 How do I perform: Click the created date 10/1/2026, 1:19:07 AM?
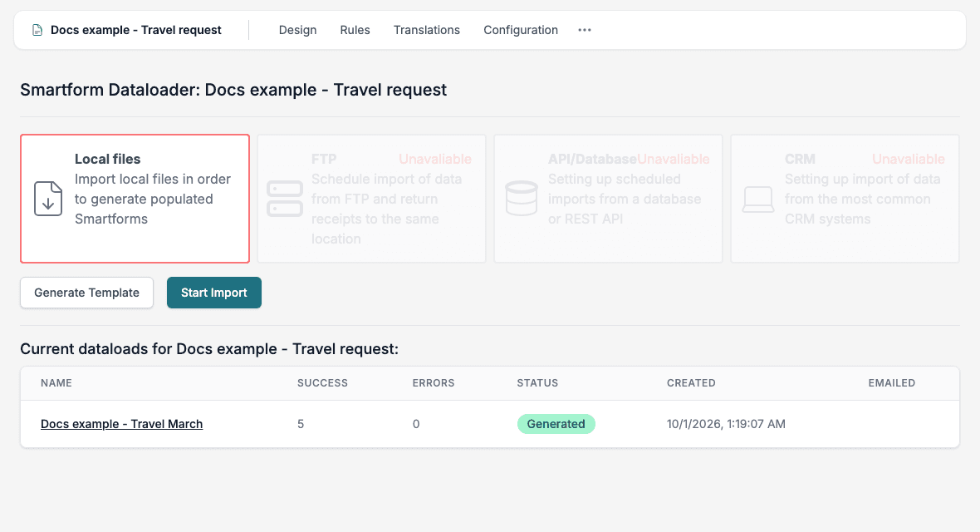726,424
